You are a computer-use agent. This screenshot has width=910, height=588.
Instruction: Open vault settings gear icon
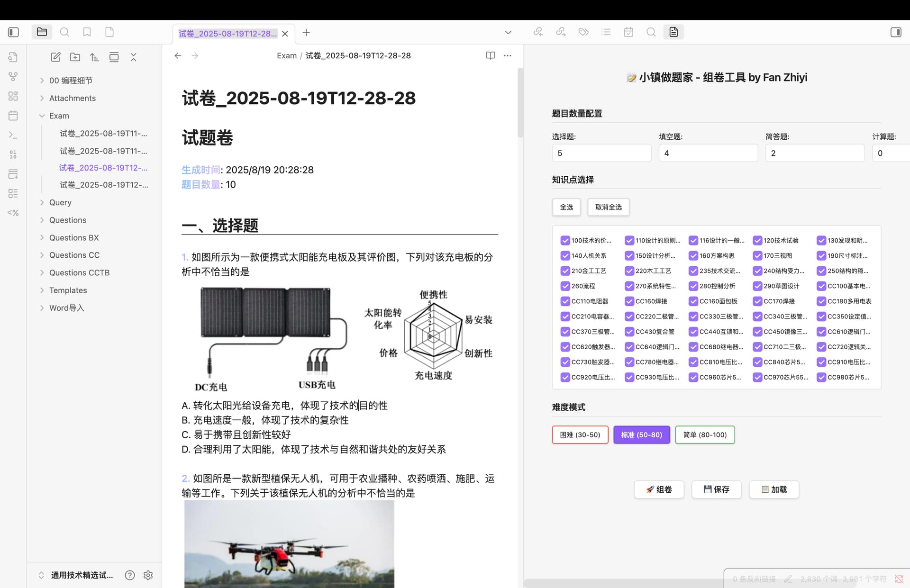click(148, 575)
